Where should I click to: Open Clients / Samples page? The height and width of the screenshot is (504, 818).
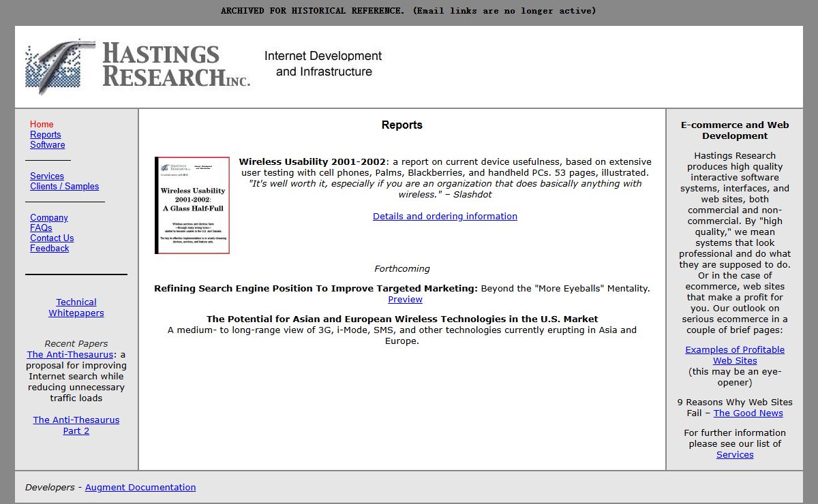pyautogui.click(x=65, y=186)
